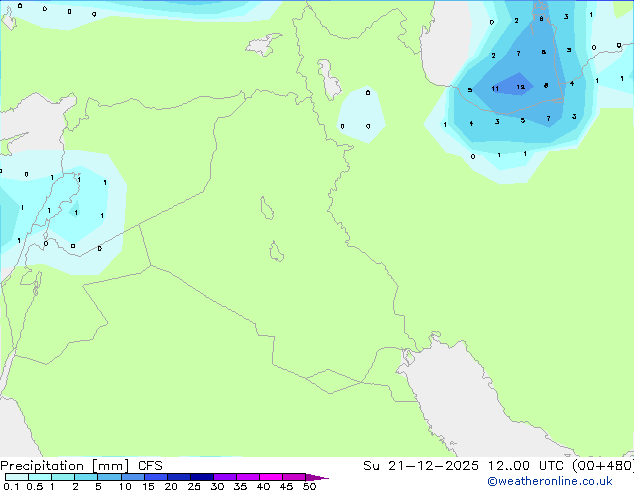The height and width of the screenshot is (490, 634).
Task: Click the '(00+480)' forecast offset text
Action: [603, 466]
